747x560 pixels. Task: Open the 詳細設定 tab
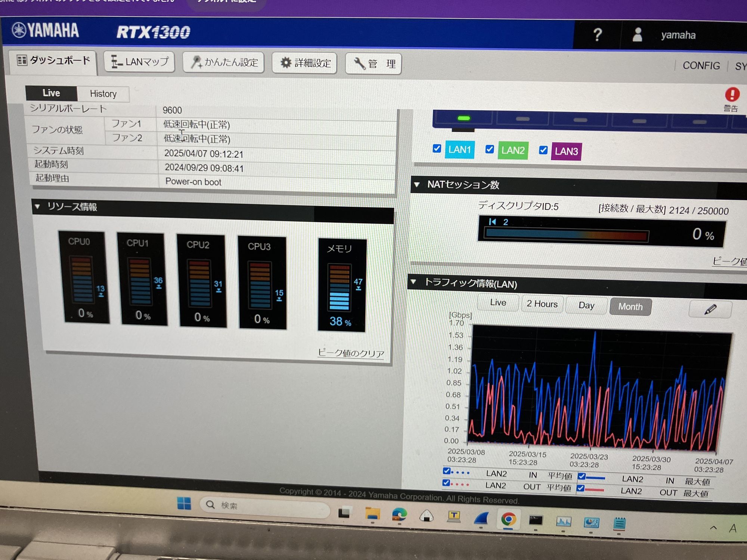click(305, 63)
